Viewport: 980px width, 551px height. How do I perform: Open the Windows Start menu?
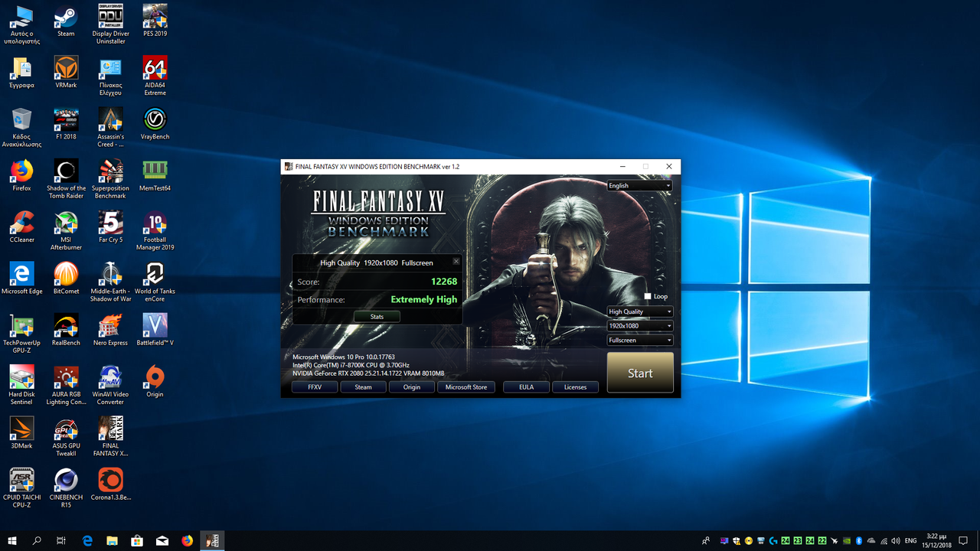[x=12, y=540]
